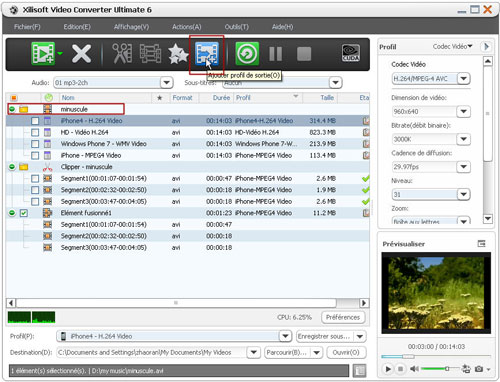Collapse the minuscule group
The height and width of the screenshot is (382, 500).
[x=12, y=109]
